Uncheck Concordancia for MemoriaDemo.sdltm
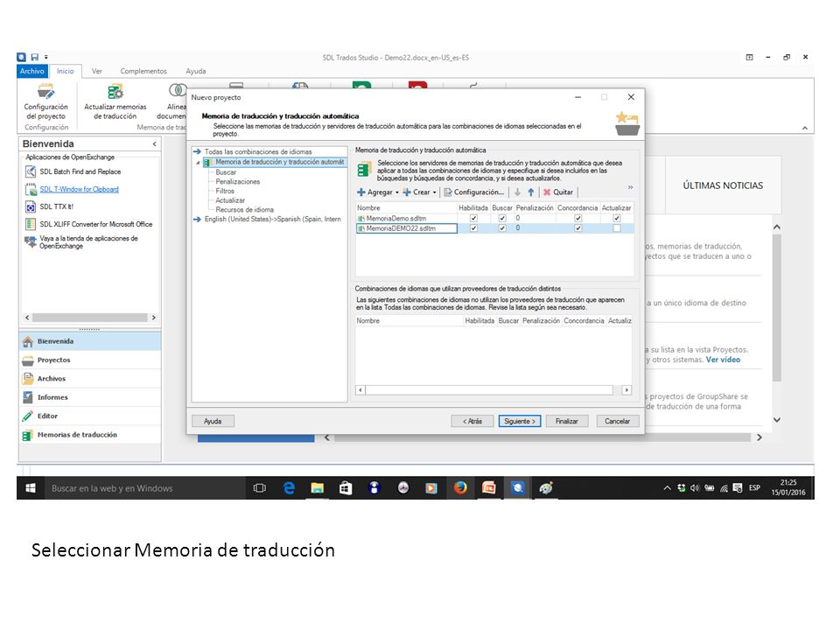 578,218
